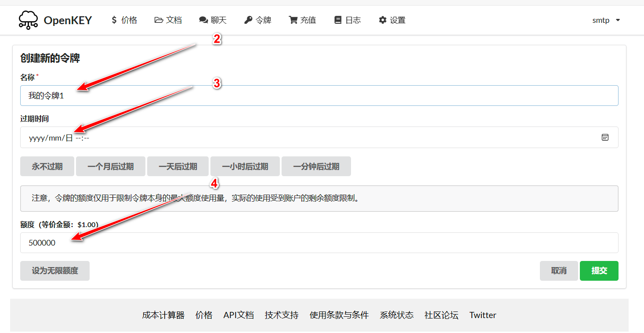
Task: Pick 一小时后过期 expiration preset
Action: coord(245,166)
